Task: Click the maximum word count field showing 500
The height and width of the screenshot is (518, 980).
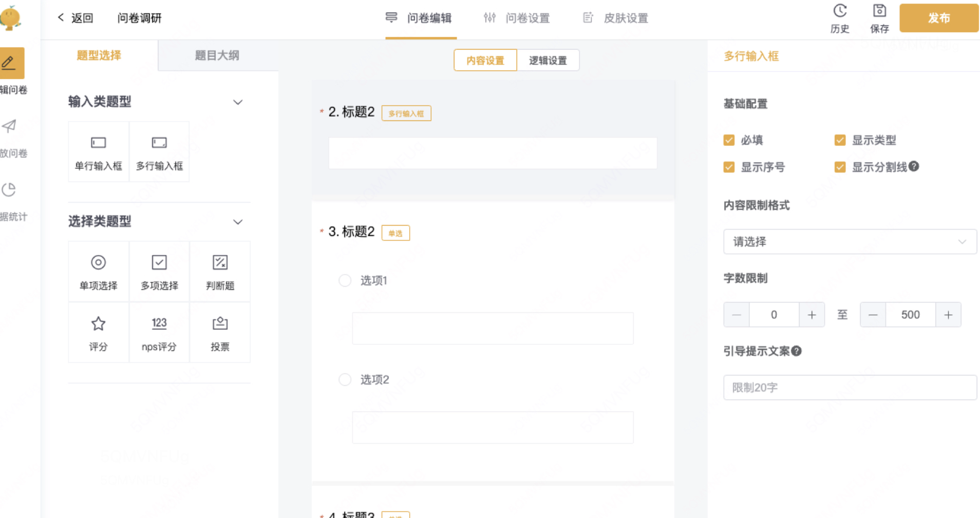Action: click(911, 315)
